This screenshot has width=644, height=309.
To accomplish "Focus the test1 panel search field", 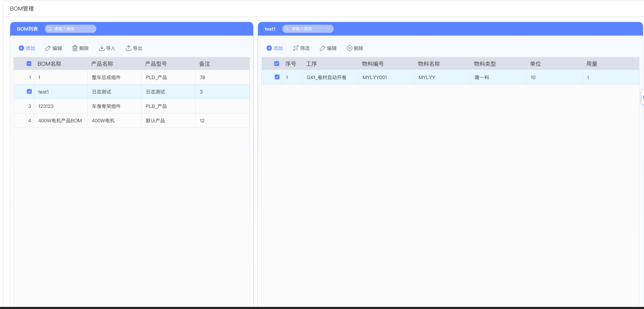I will click(x=310, y=29).
